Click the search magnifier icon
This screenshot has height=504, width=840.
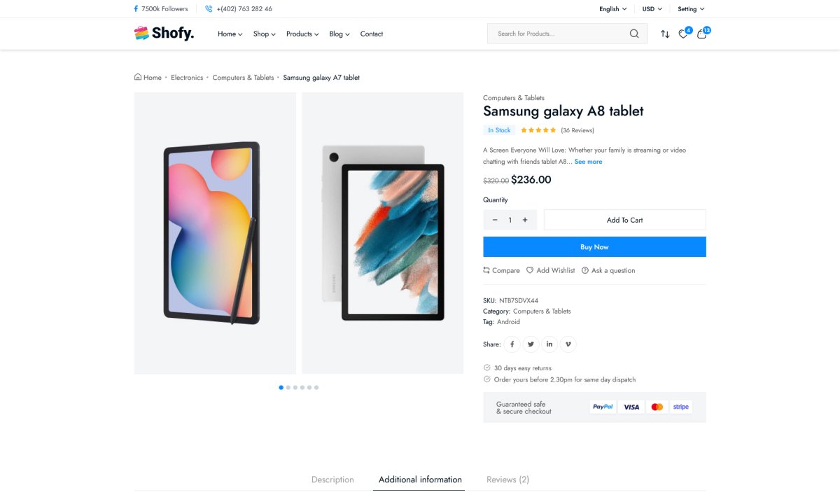click(x=634, y=34)
